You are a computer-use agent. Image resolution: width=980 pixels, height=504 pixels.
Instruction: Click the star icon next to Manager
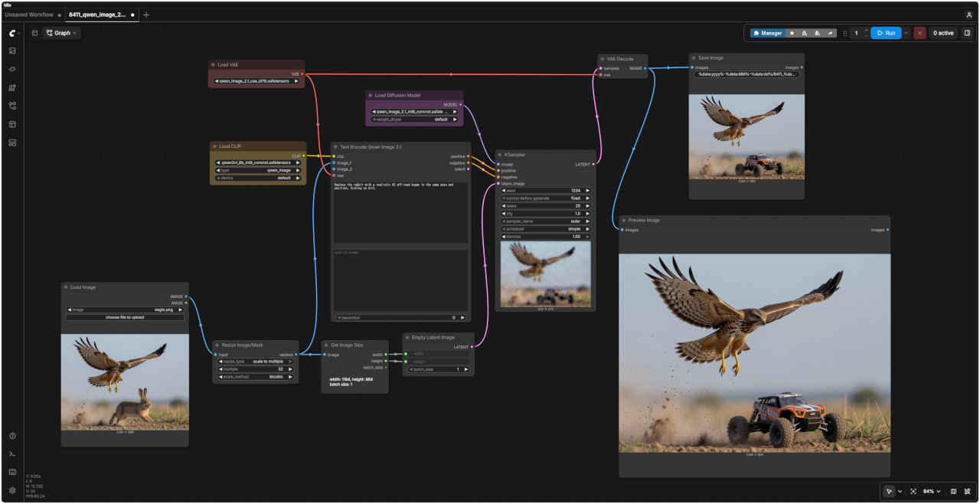[x=792, y=33]
